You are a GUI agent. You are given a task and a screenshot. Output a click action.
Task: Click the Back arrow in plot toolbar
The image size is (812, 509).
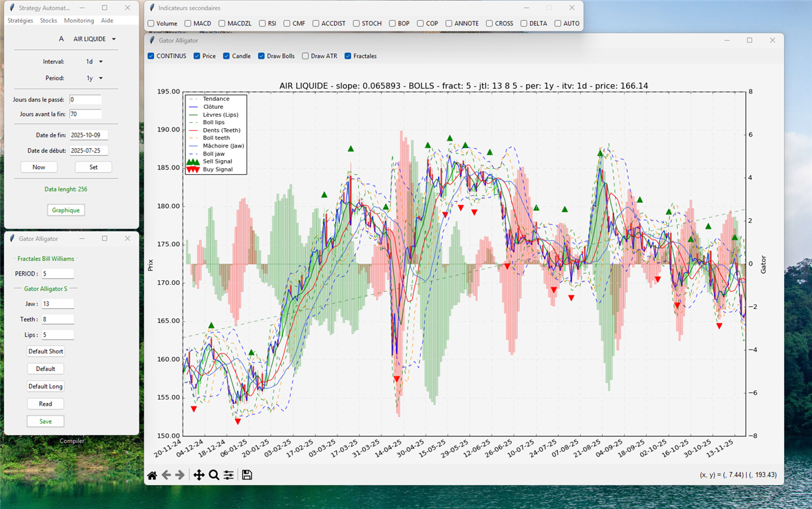pyautogui.click(x=167, y=475)
